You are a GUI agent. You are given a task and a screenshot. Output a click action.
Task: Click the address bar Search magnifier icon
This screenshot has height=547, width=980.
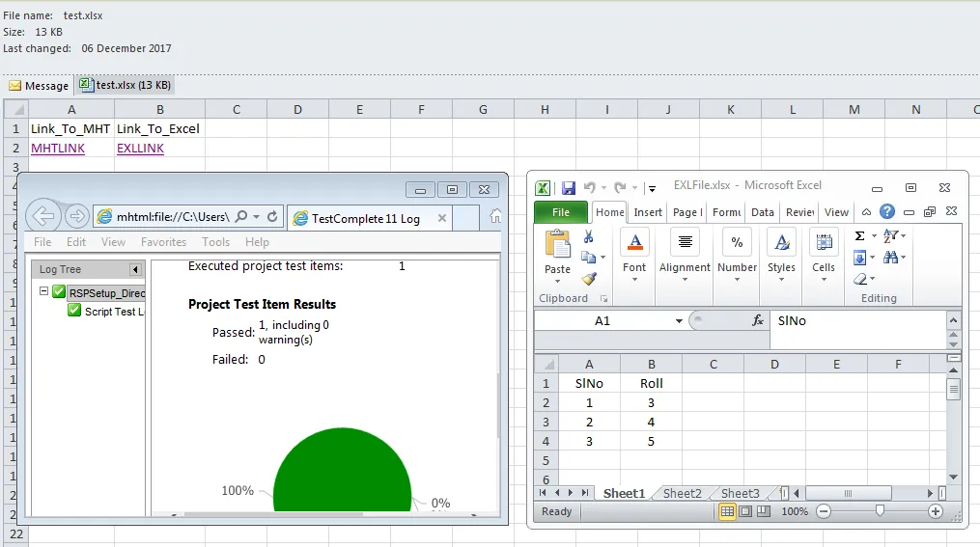(241, 217)
